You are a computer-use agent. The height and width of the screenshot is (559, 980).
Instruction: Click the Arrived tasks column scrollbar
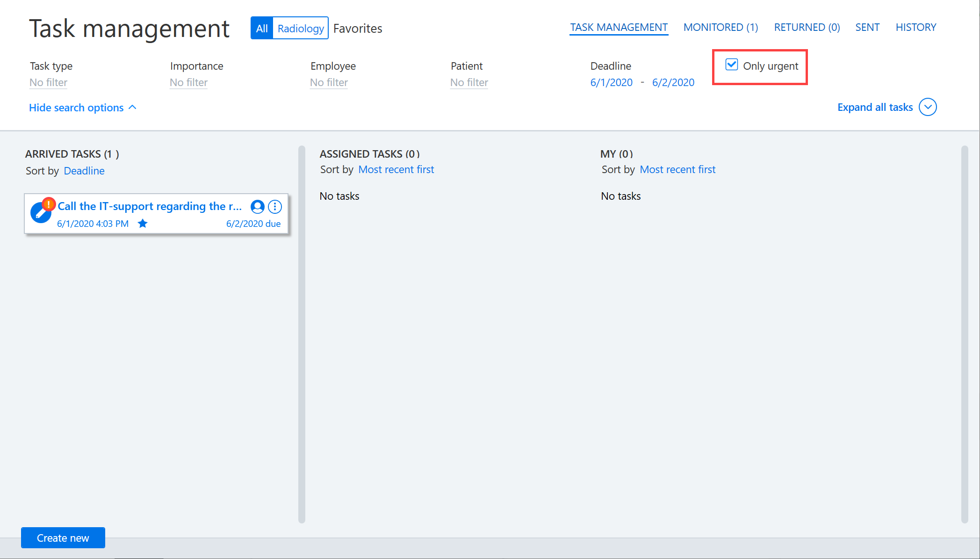302,334
